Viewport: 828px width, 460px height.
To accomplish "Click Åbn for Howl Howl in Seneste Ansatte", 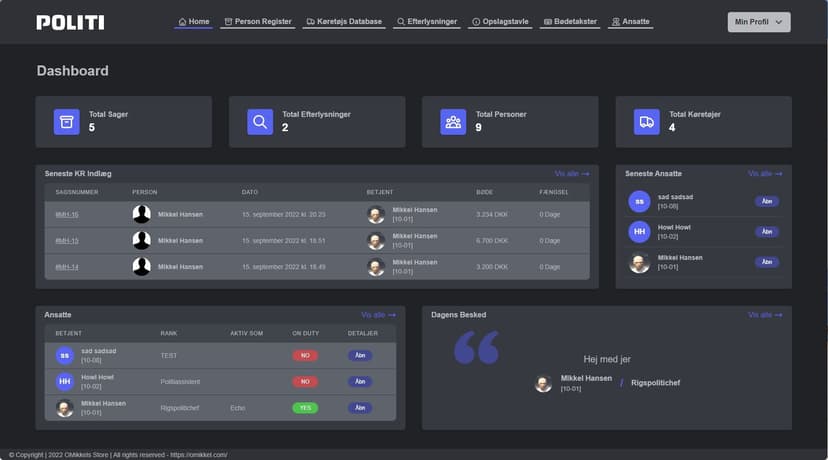I will click(x=767, y=232).
